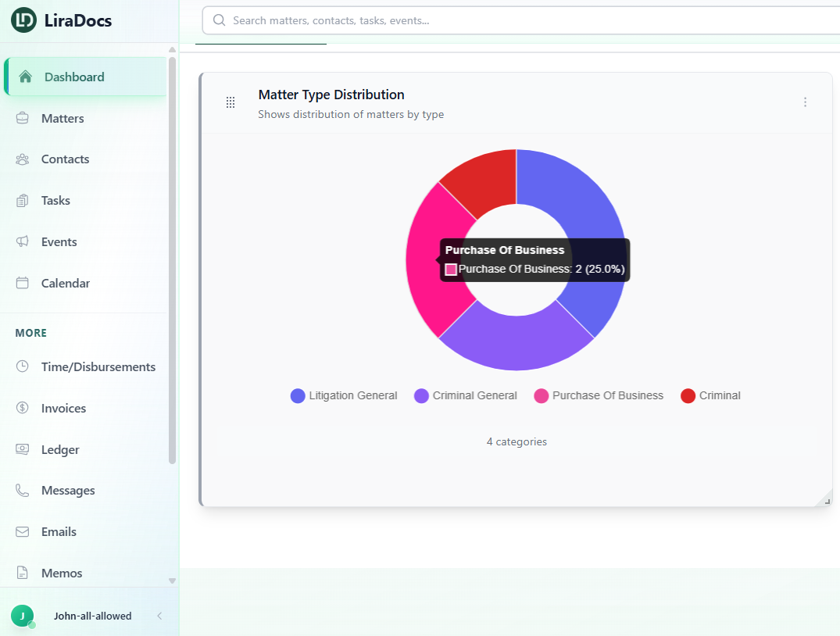Open the widget three-dot options menu
Image resolution: width=840 pixels, height=636 pixels.
click(805, 102)
